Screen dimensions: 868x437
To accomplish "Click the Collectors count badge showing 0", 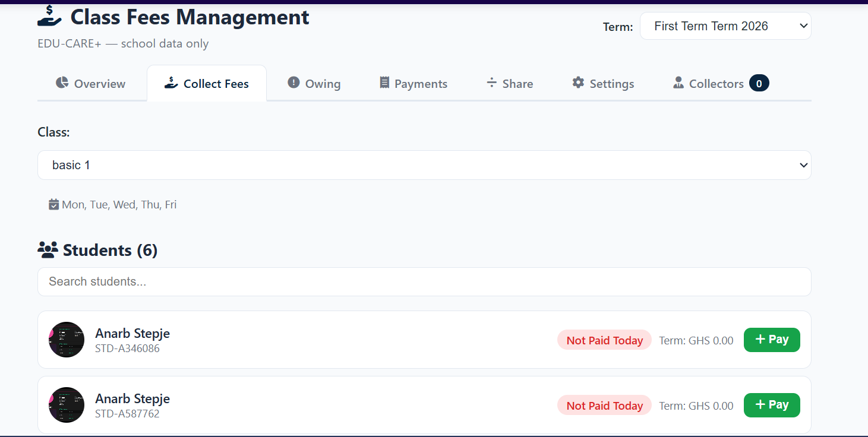I will click(x=759, y=83).
